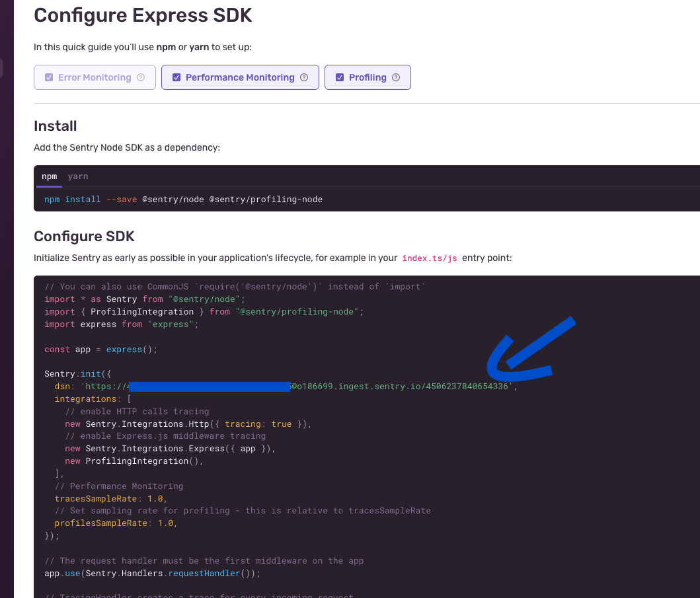The width and height of the screenshot is (700, 598).
Task: Uncheck the Performance Monitoring checkbox
Action: coord(176,77)
